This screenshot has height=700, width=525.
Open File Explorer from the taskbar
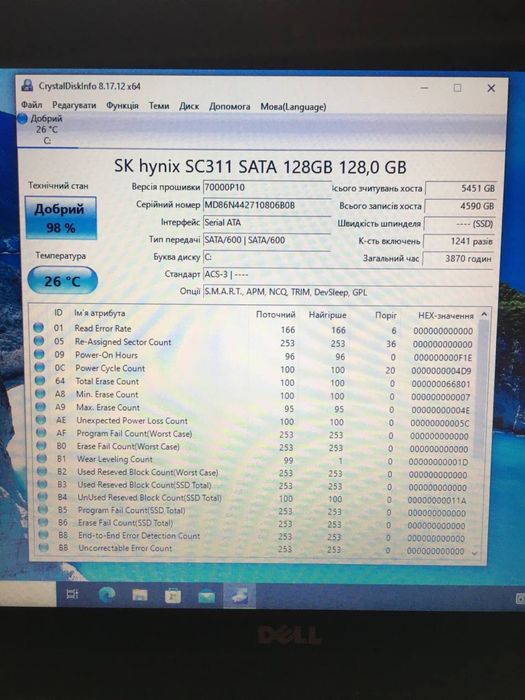[x=140, y=595]
